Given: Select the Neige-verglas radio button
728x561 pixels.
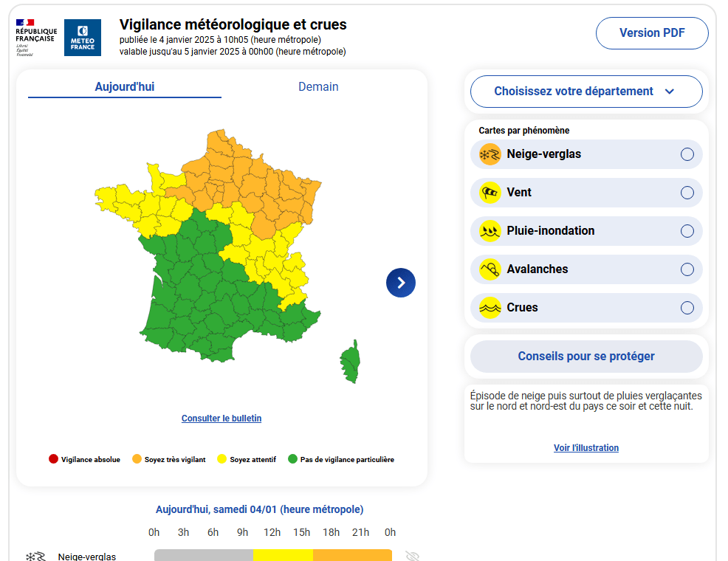Looking at the screenshot, I should pyautogui.click(x=687, y=154).
